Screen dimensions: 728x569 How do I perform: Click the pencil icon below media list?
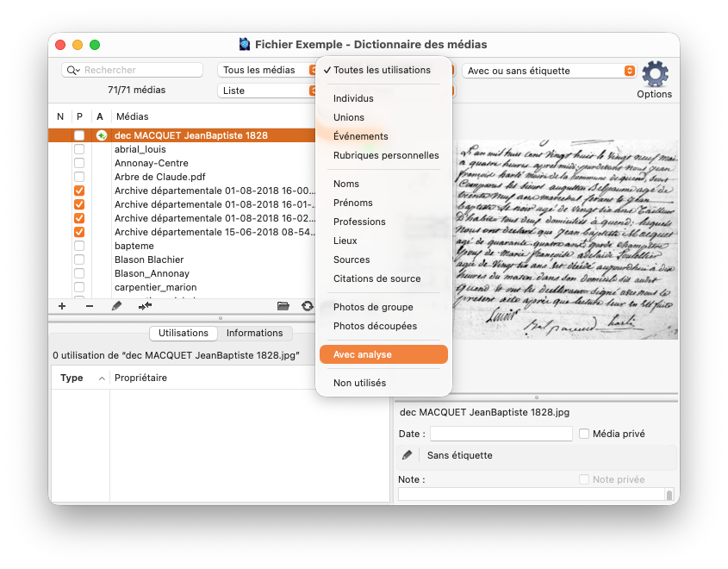click(x=116, y=306)
